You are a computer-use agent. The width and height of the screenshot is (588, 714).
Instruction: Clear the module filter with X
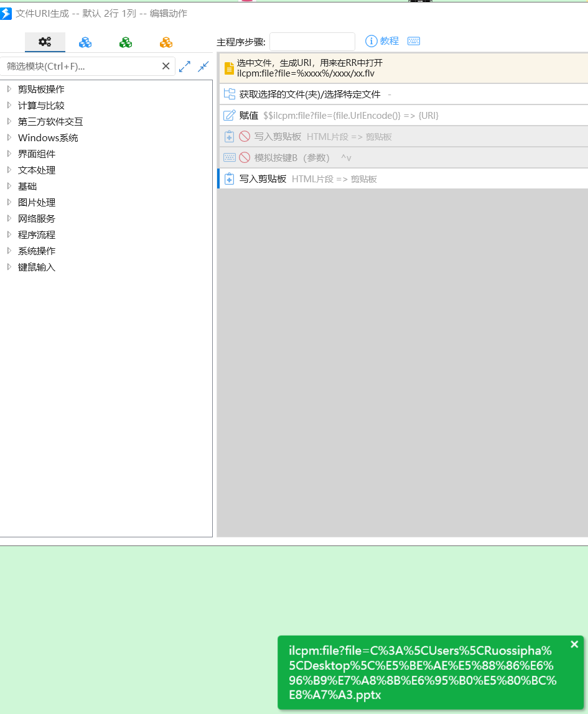click(166, 67)
